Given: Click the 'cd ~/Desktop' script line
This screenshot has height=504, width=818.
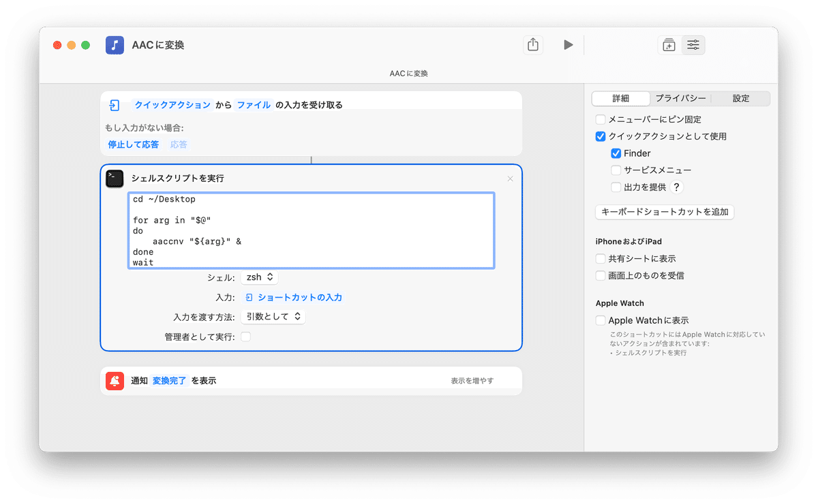Looking at the screenshot, I should (164, 200).
